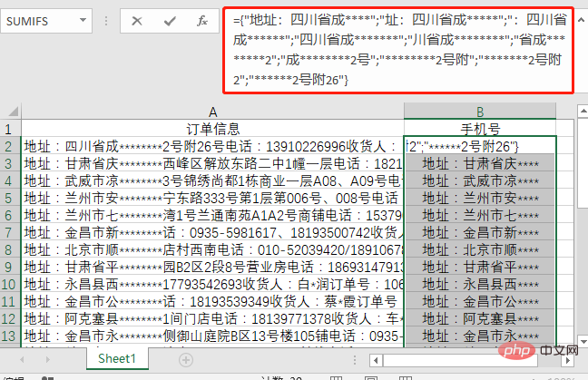588x380 pixels.
Task: Click the 订单信息 header cell
Action: (x=212, y=129)
